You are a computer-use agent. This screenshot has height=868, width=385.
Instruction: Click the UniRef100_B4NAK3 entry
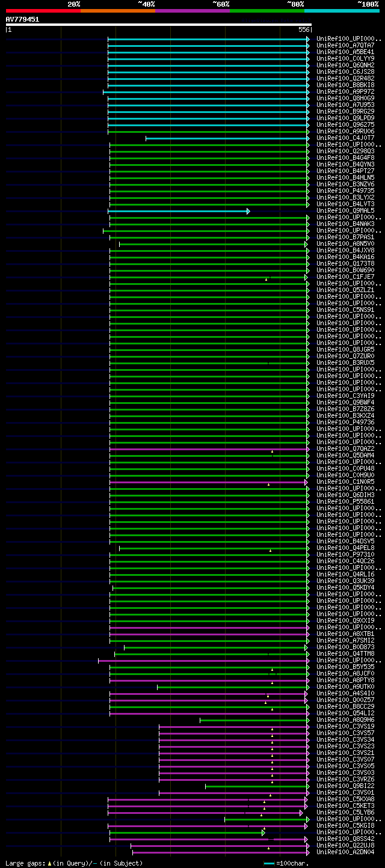tap(345, 224)
